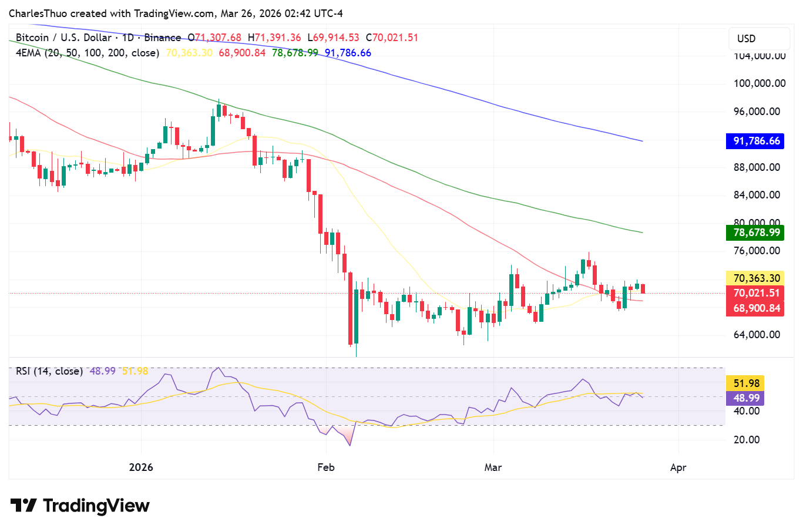This screenshot has height=532, width=803.
Task: Click the yellow 70,363.30 EMA price label
Action: (755, 278)
